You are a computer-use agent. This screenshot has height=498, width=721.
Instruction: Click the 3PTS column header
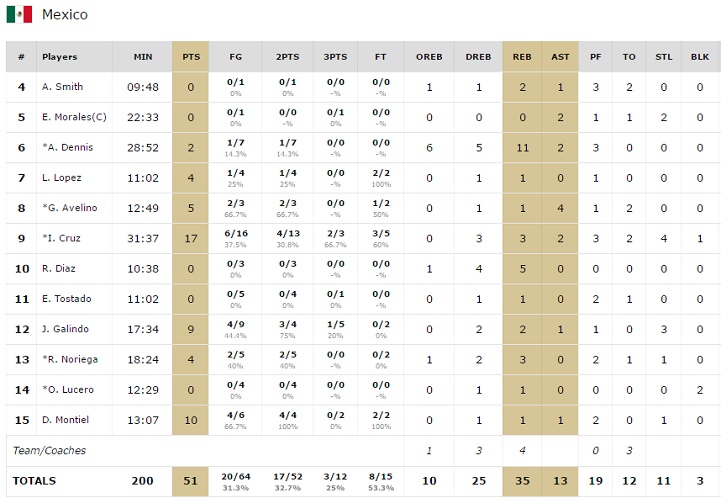point(335,57)
